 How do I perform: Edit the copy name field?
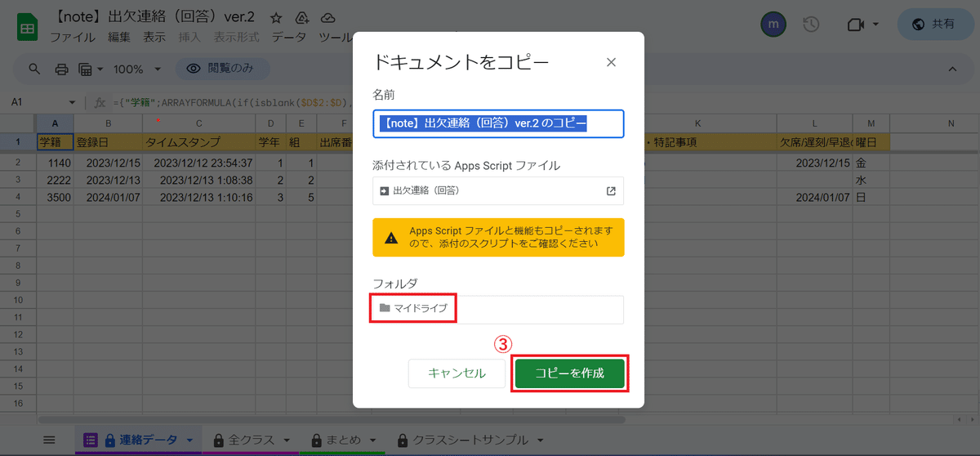[x=498, y=124]
